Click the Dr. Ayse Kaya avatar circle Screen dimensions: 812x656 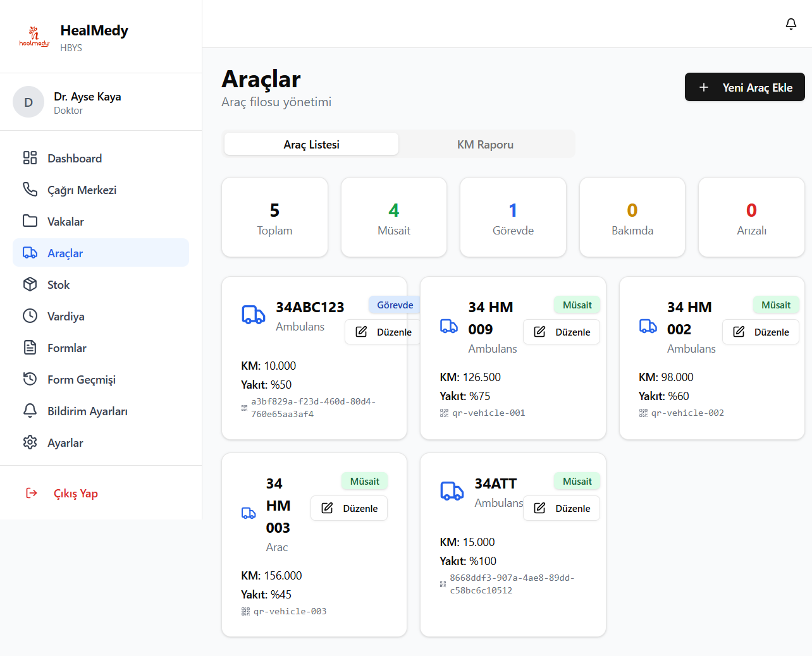click(28, 102)
